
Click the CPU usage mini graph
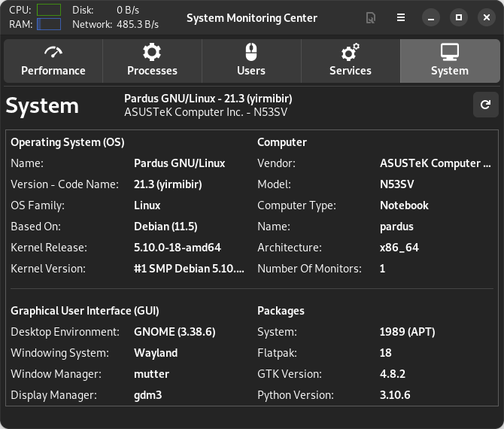coord(49,10)
